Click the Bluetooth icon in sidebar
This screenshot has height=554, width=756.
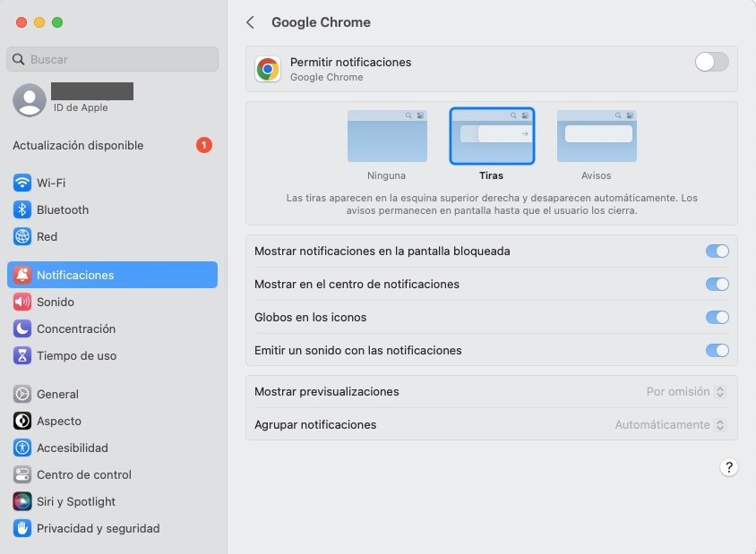tap(22, 210)
